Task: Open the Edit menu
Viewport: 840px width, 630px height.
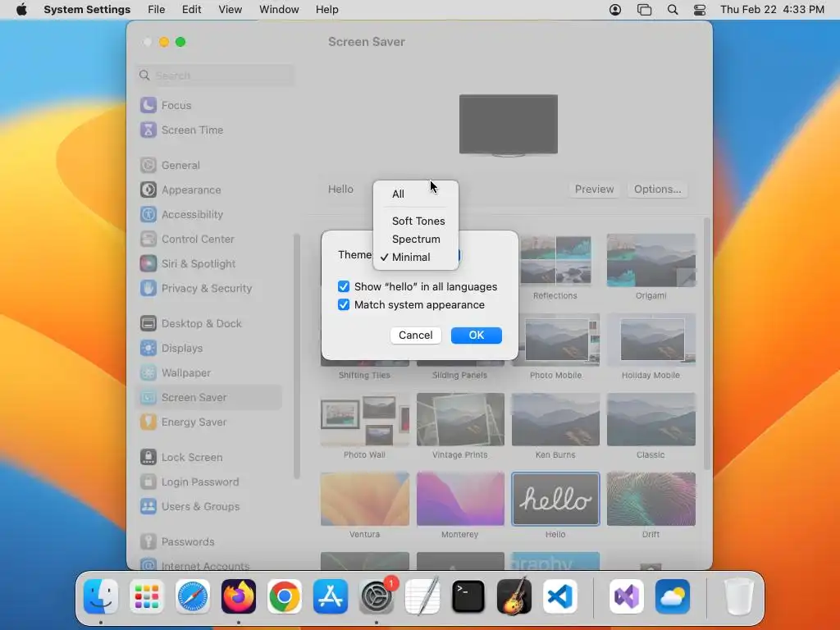Action: click(191, 10)
